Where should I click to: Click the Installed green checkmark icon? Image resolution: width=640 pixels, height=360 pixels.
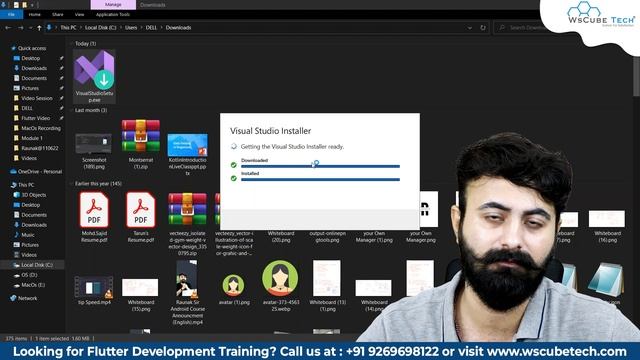point(233,178)
